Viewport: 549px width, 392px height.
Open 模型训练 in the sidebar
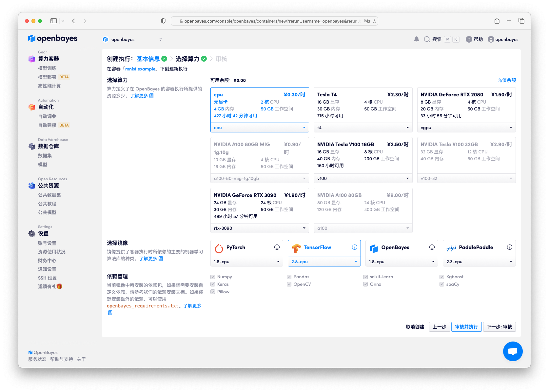tap(47, 68)
